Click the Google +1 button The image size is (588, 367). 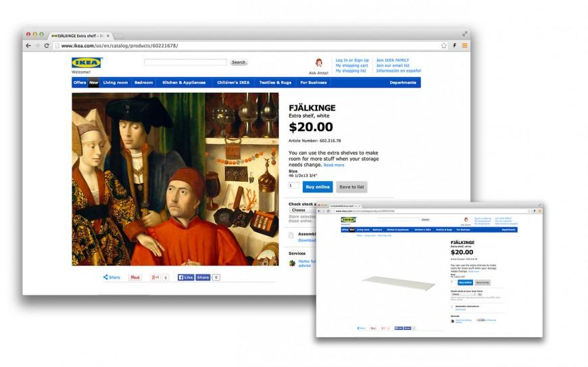[x=155, y=277]
